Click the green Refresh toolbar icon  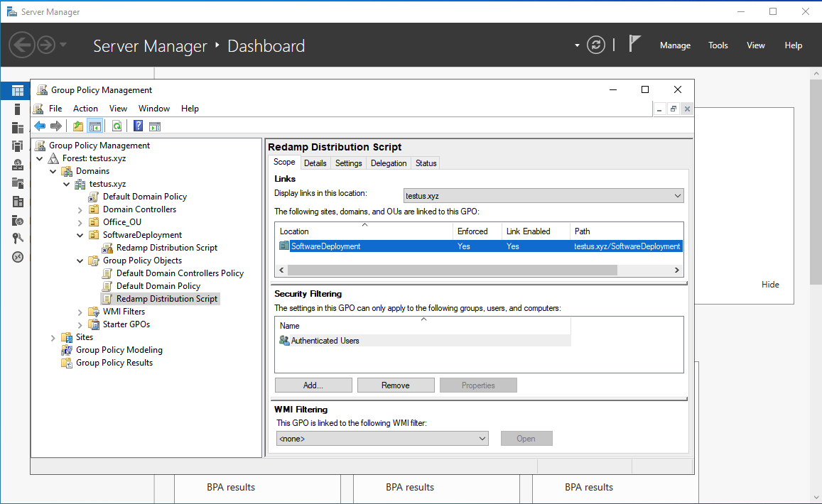coord(117,126)
